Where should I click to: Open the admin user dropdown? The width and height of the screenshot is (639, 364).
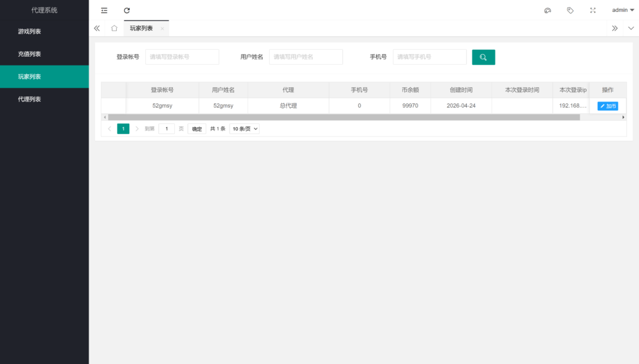point(622,10)
